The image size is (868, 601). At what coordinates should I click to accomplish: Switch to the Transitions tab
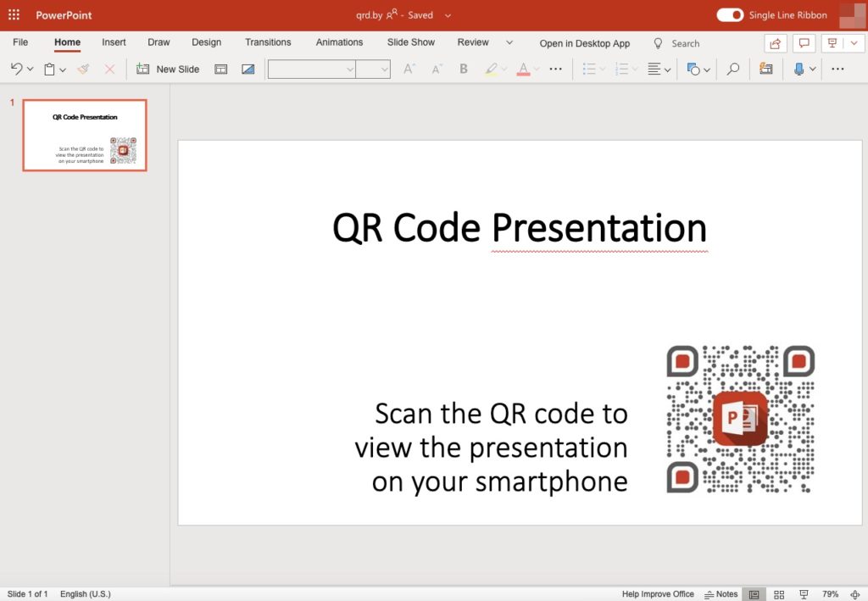click(x=268, y=42)
